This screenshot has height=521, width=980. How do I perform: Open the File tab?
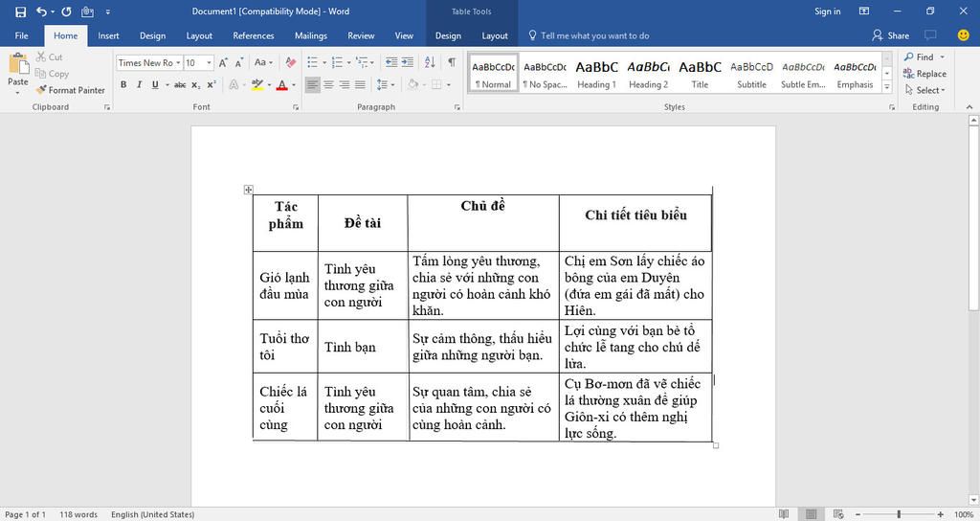(22, 35)
